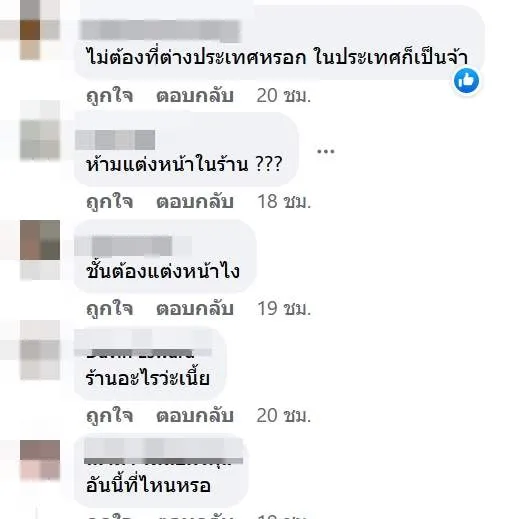Open profile picture of the topmost commenter
Screen dimensions: 506x519
coord(40,30)
